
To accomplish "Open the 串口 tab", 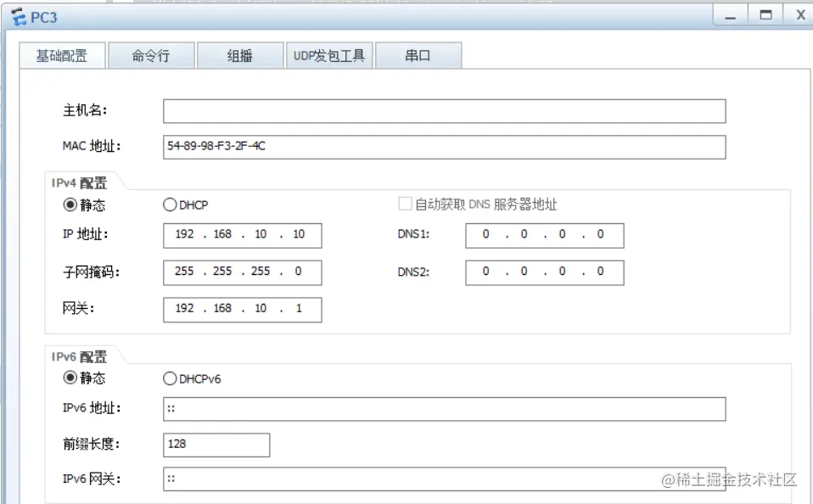I will (x=418, y=54).
